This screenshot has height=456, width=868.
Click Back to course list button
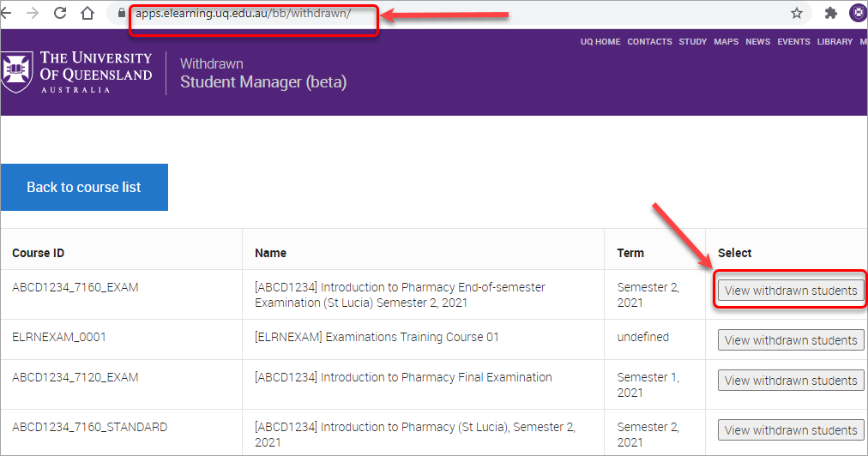click(x=84, y=187)
